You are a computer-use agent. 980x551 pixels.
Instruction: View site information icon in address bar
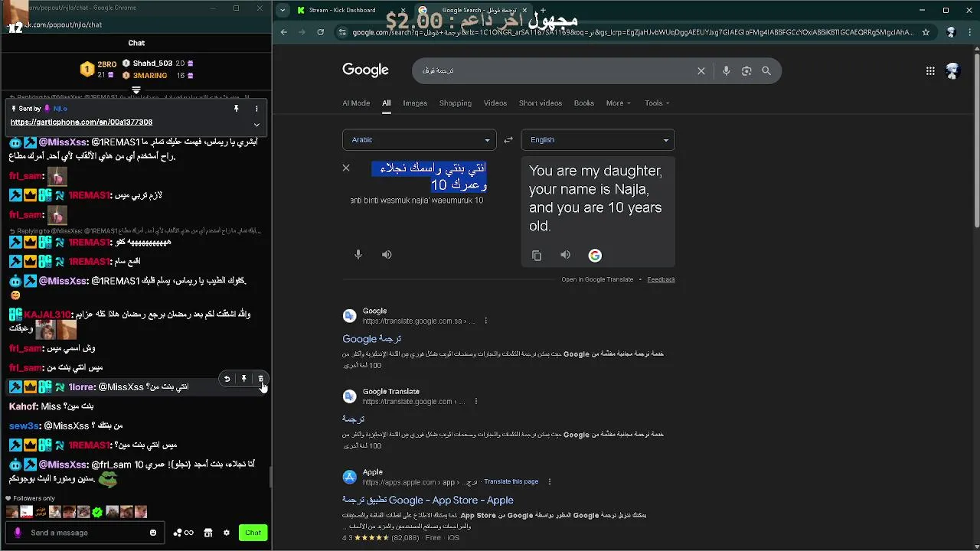point(344,32)
